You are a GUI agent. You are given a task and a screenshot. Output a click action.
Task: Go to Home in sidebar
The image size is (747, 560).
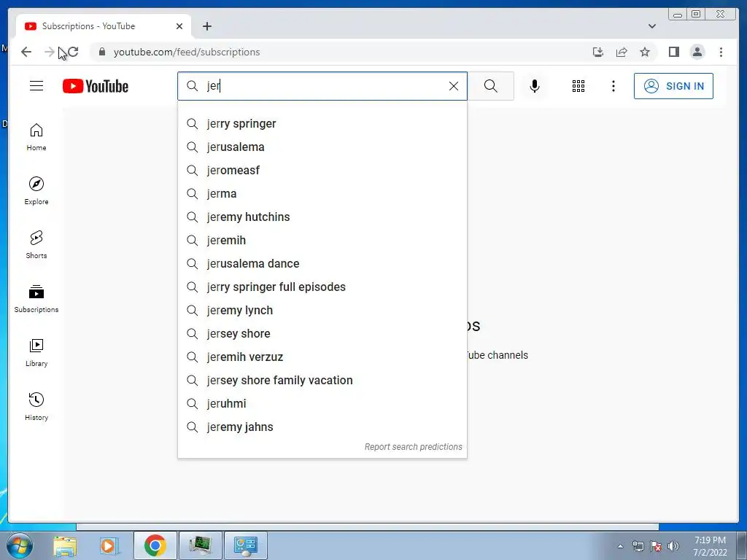36,137
